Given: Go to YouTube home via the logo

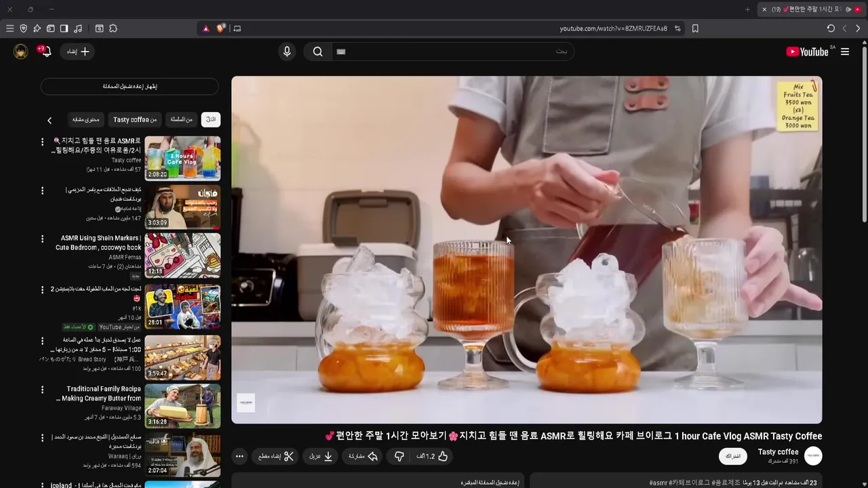Looking at the screenshot, I should (807, 52).
